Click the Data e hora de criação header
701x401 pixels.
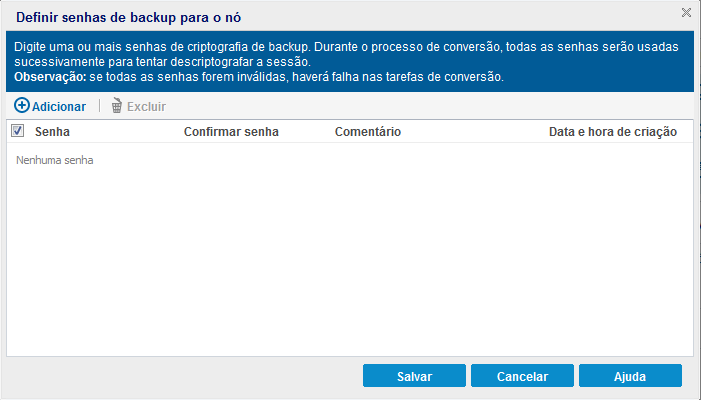pos(613,131)
